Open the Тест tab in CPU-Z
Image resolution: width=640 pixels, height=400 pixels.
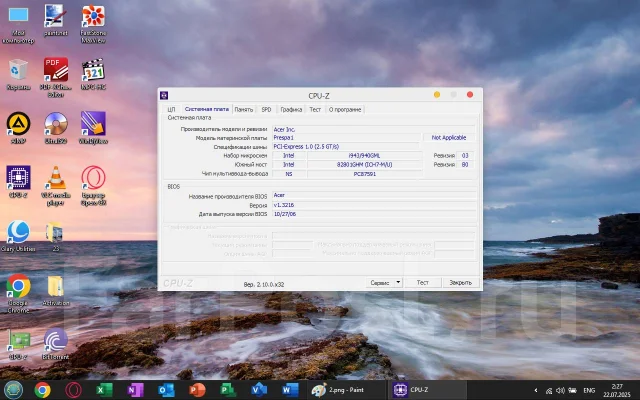click(x=315, y=109)
